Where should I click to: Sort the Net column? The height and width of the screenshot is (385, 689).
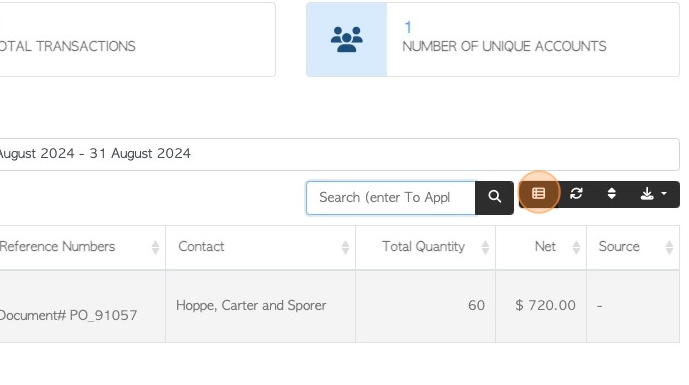(576, 247)
